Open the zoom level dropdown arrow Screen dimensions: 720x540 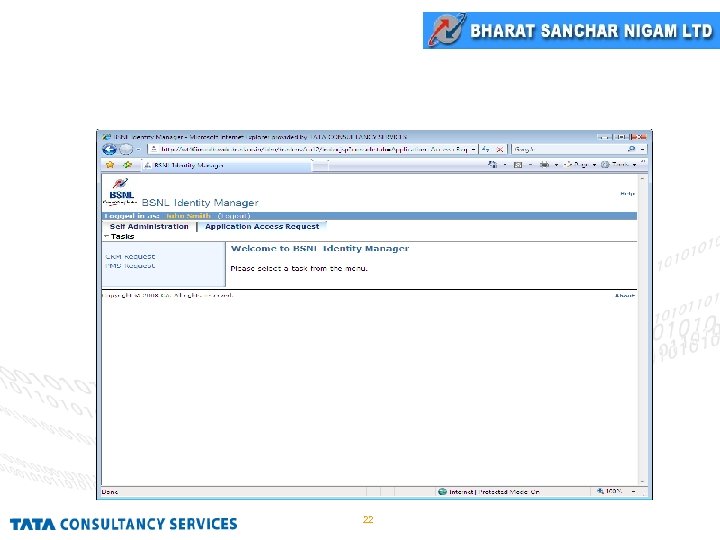[634, 492]
